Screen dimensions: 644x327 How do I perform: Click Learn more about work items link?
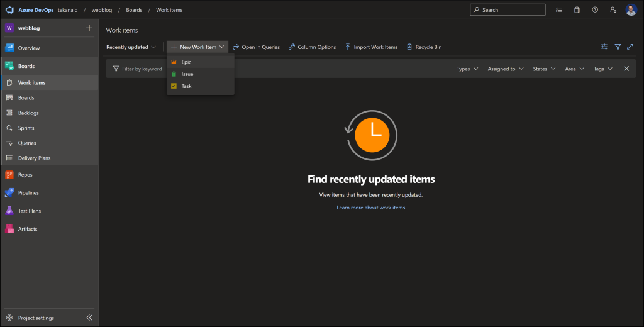coord(370,208)
